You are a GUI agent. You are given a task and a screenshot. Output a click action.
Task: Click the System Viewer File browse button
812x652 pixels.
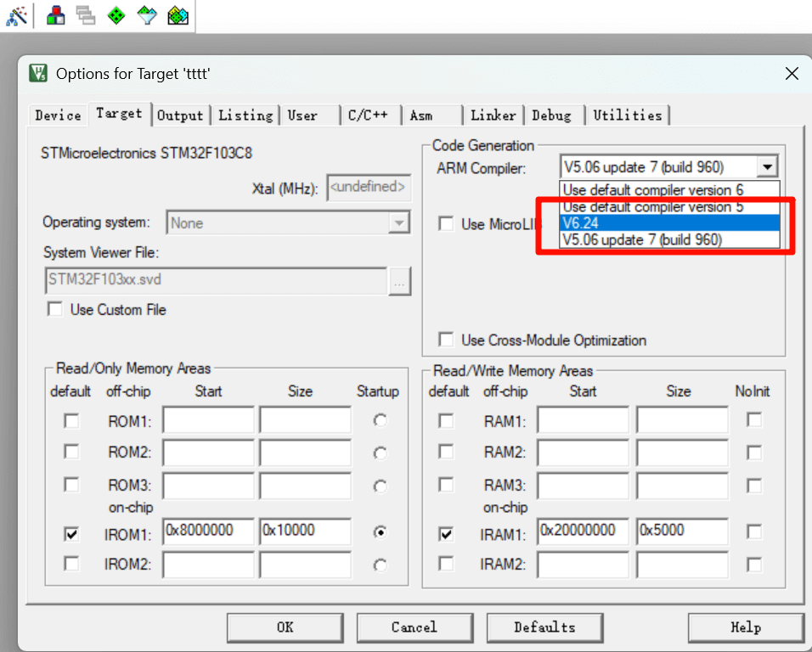[399, 280]
